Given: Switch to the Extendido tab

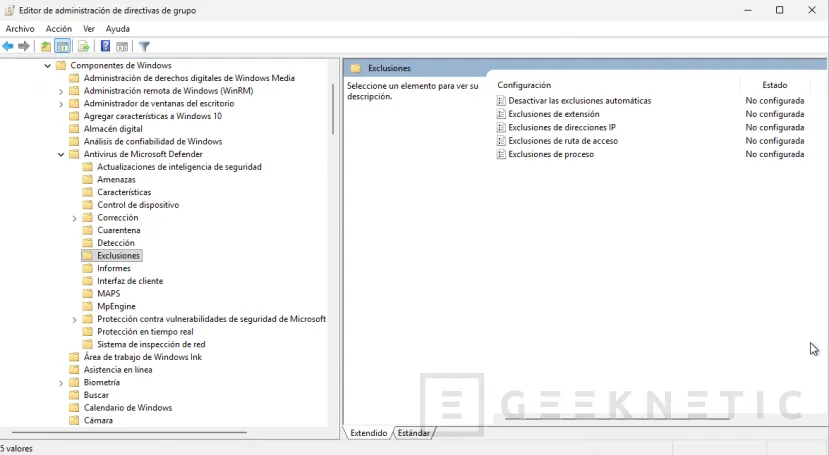Looking at the screenshot, I should 369,433.
